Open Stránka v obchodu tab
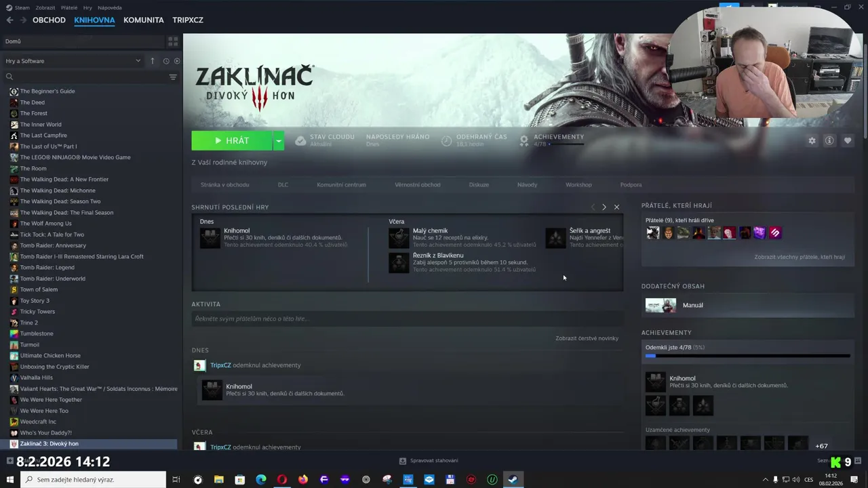This screenshot has width=868, height=488. (224, 184)
